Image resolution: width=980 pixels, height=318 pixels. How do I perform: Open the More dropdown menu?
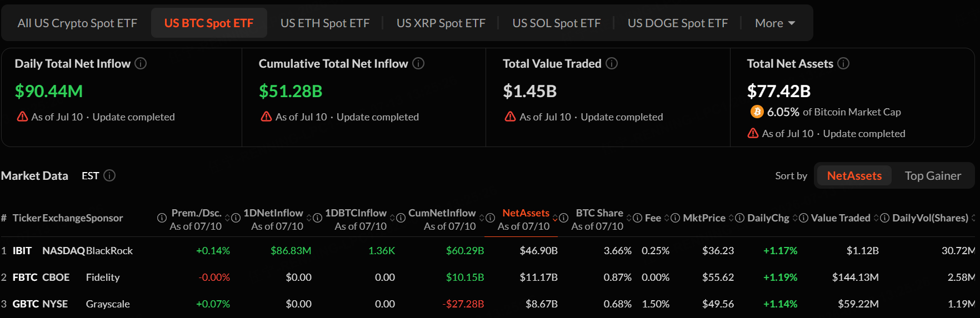(775, 23)
